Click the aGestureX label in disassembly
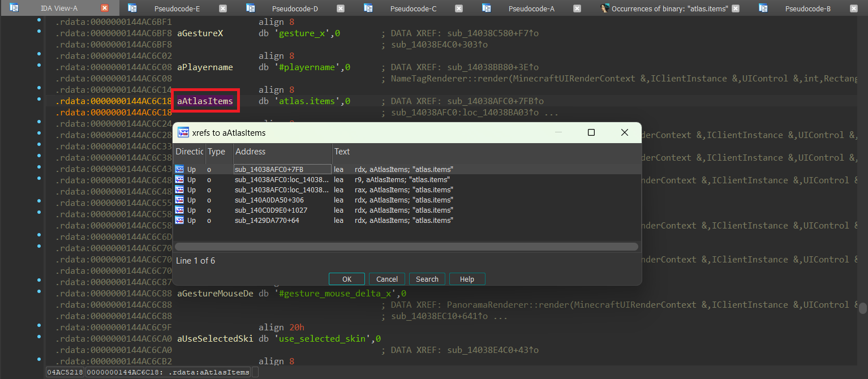Screen dimensions: 868x379 (x=200, y=33)
